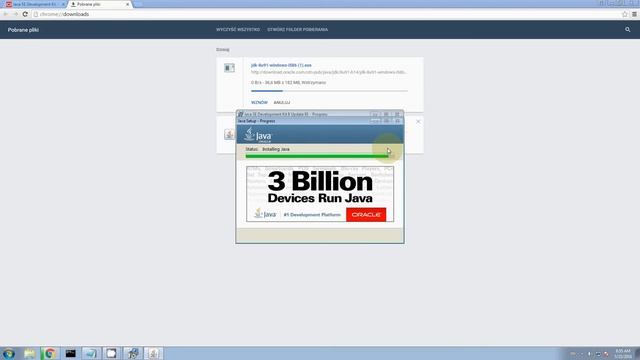640x360 pixels.
Task: Click the "Status: Installing Java" text
Action: click(267, 149)
